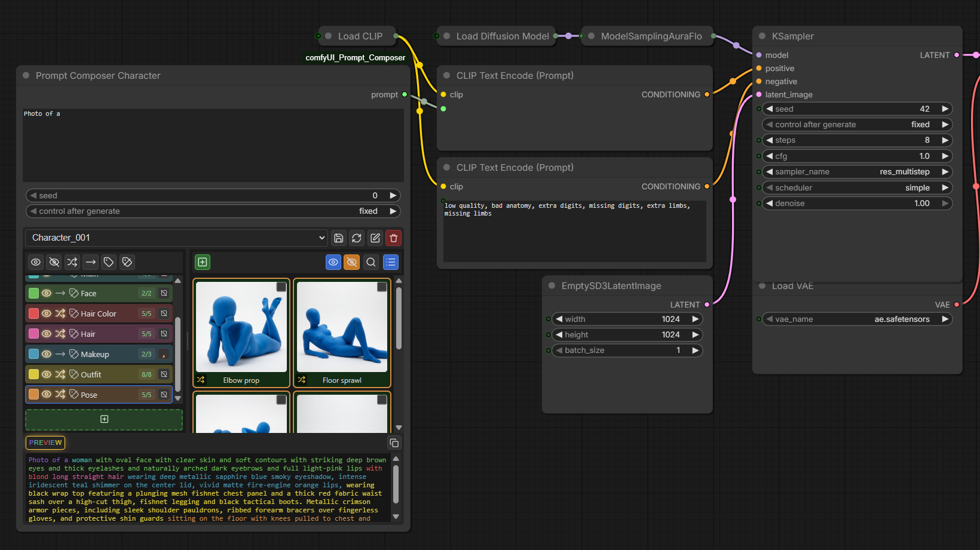Viewport: 980px width, 550px height.
Task: Click show-all categories eye icon
Action: tap(36, 262)
